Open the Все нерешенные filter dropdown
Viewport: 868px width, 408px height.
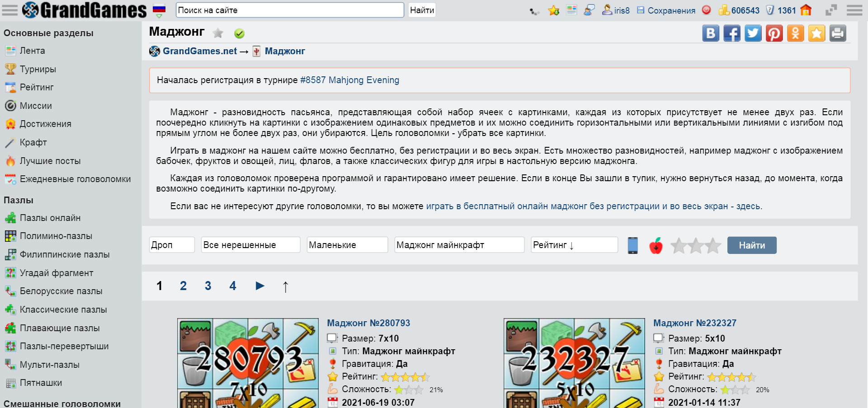coord(251,245)
